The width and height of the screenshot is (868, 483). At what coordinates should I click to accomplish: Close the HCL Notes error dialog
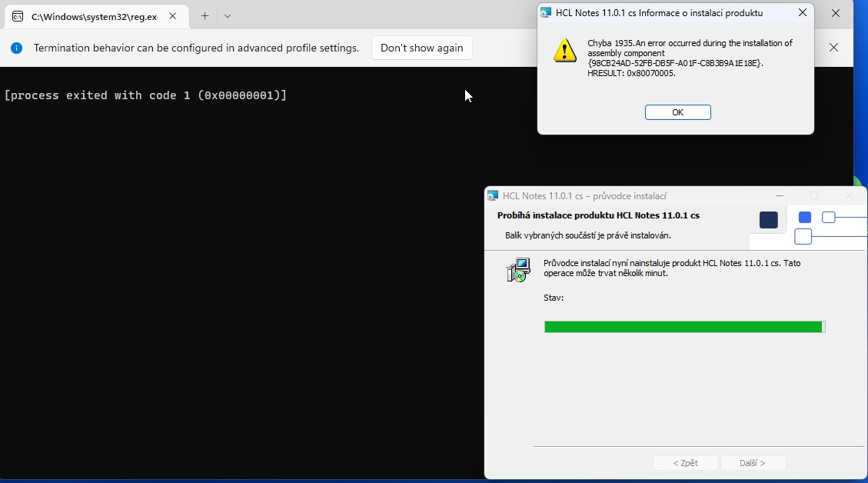tap(803, 13)
